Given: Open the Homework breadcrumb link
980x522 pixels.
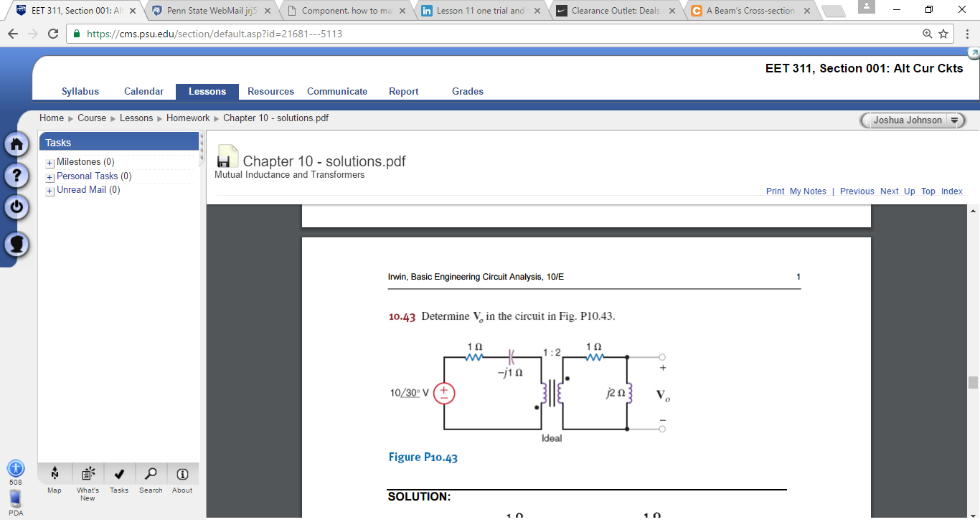Looking at the screenshot, I should (187, 118).
